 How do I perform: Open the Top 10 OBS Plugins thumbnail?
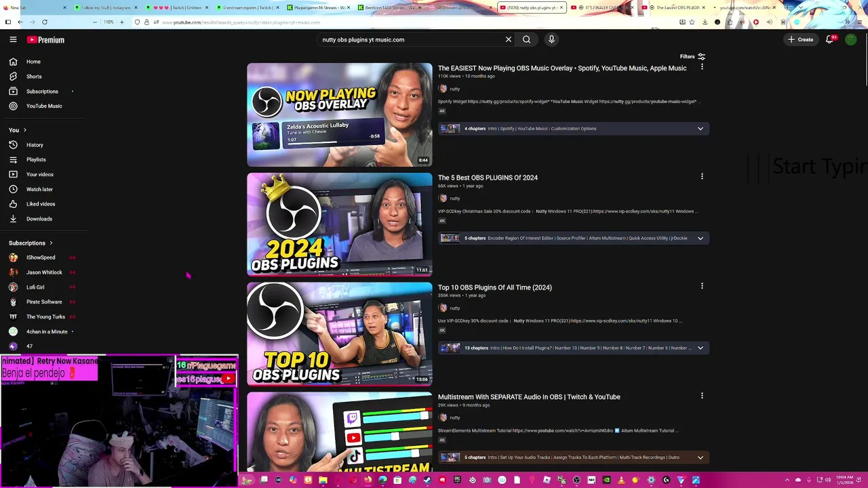(339, 334)
